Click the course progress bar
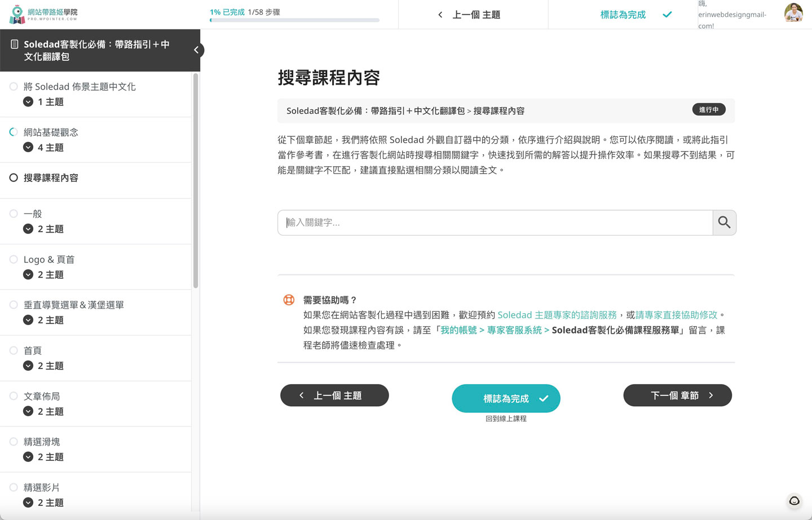The image size is (812, 520). click(294, 20)
